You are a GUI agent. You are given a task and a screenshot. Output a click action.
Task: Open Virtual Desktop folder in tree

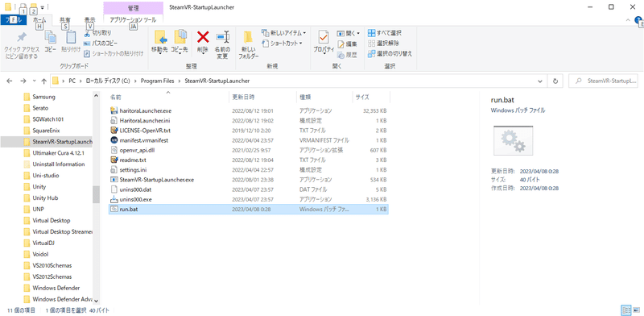point(51,221)
